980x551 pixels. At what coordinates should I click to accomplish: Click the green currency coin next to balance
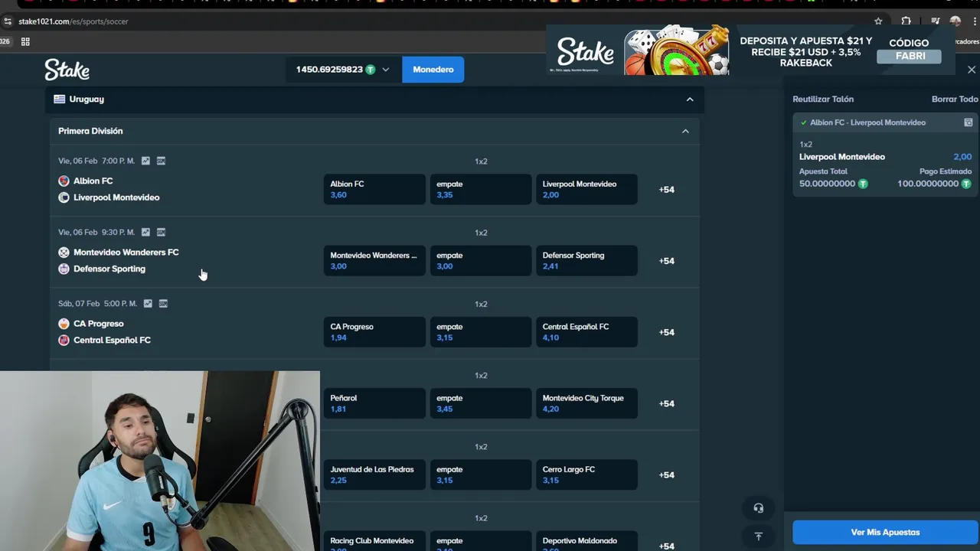tap(371, 70)
